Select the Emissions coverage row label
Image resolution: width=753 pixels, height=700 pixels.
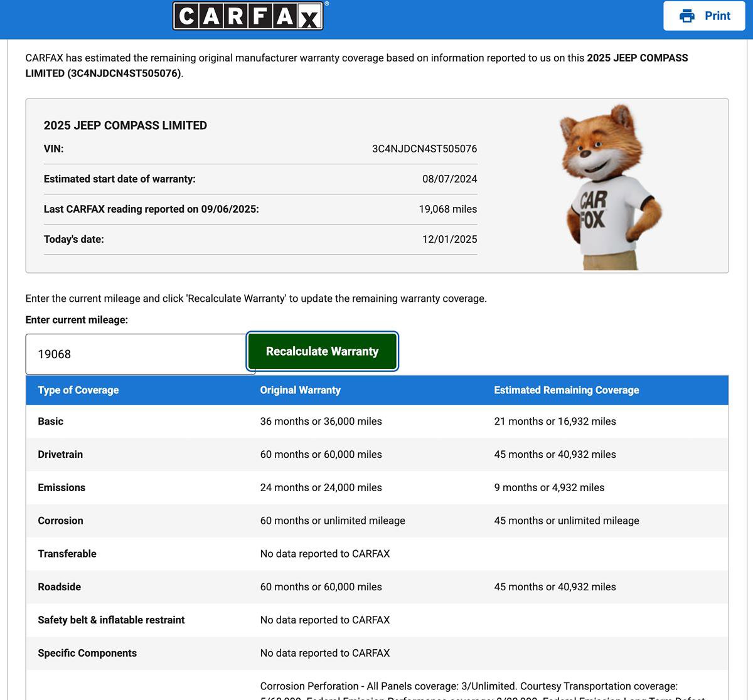(61, 488)
